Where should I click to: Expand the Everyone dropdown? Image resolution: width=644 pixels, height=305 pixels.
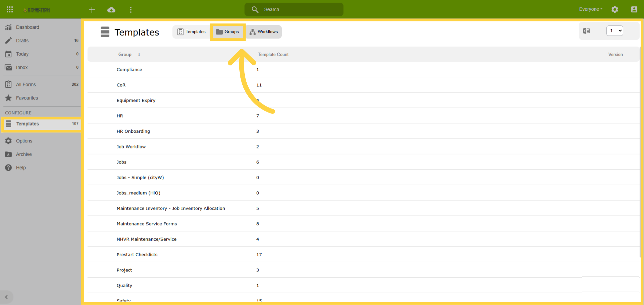point(591,9)
